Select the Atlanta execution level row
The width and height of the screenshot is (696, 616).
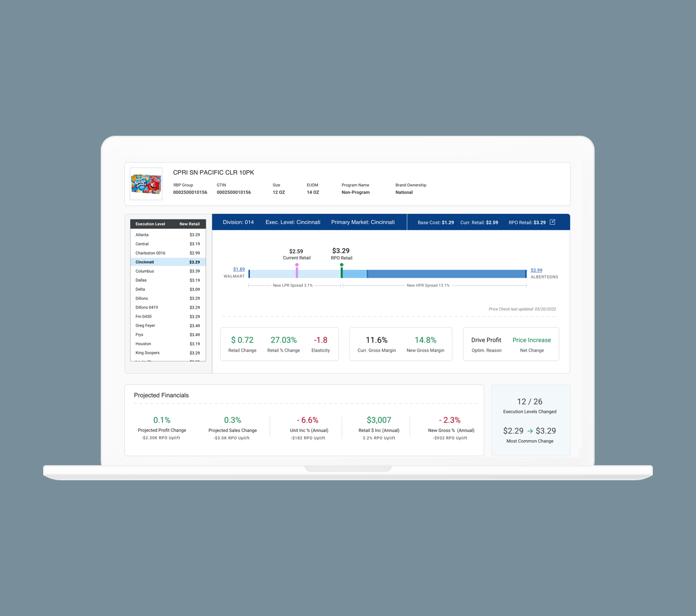coord(168,235)
